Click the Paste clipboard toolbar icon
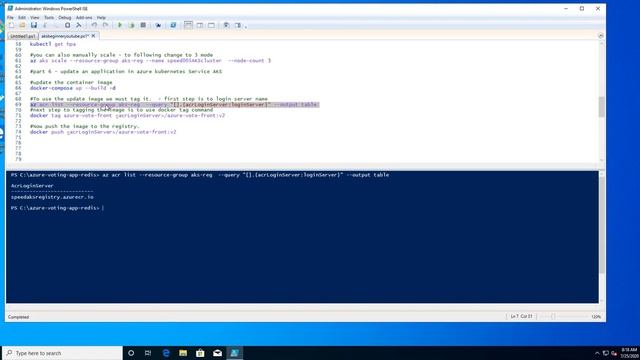640x360 pixels. 67,25
